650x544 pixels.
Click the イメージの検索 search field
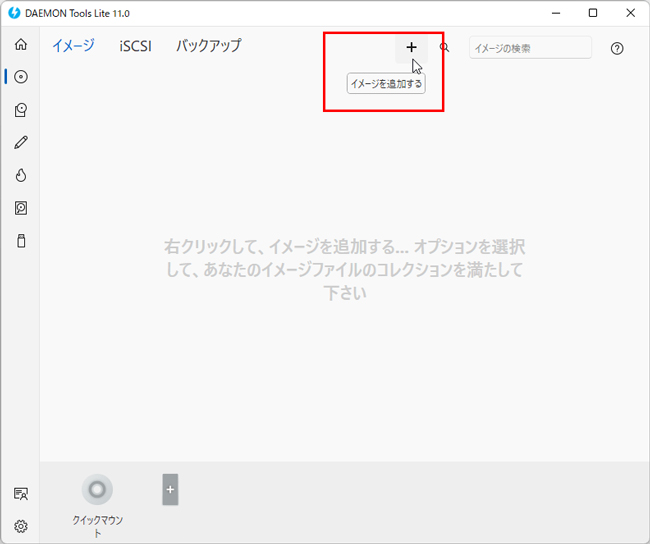point(530,48)
